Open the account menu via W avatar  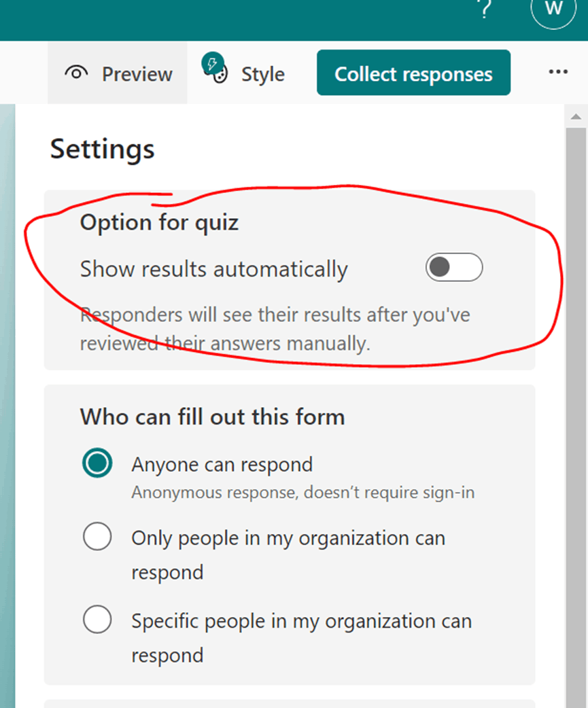[x=554, y=9]
